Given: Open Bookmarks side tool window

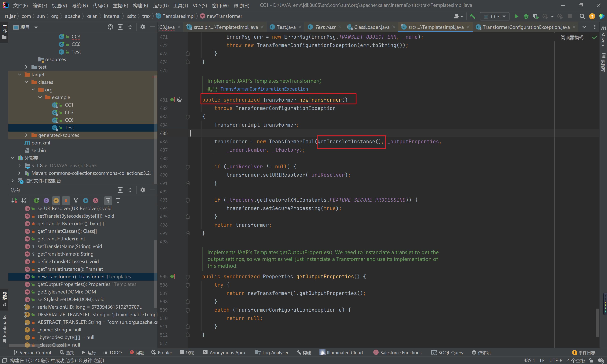Looking at the screenshot, I should click(4, 329).
